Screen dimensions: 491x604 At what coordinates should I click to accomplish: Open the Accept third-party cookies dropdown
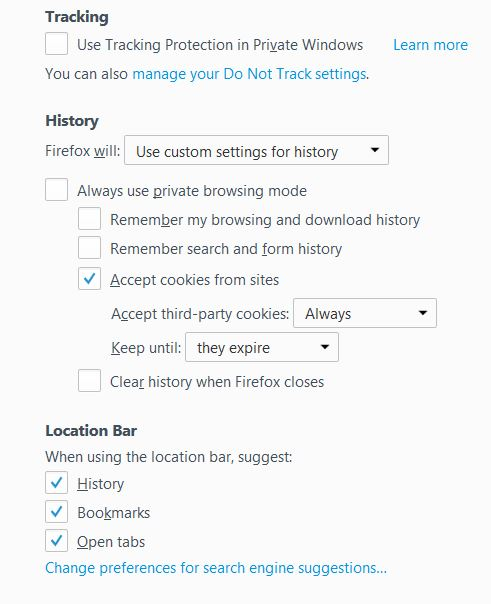click(365, 313)
